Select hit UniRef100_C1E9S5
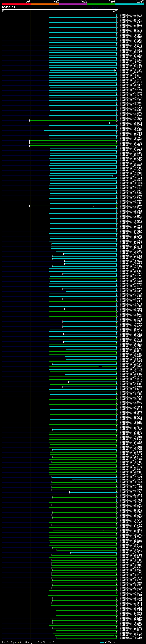Screen dimensions: 146x644 point(131,218)
